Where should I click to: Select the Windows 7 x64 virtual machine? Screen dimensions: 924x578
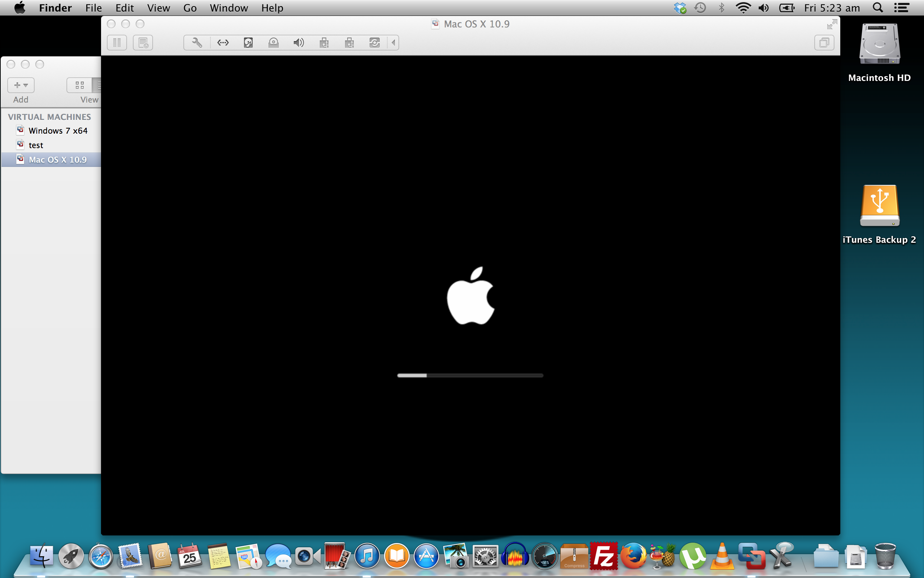tap(51, 131)
